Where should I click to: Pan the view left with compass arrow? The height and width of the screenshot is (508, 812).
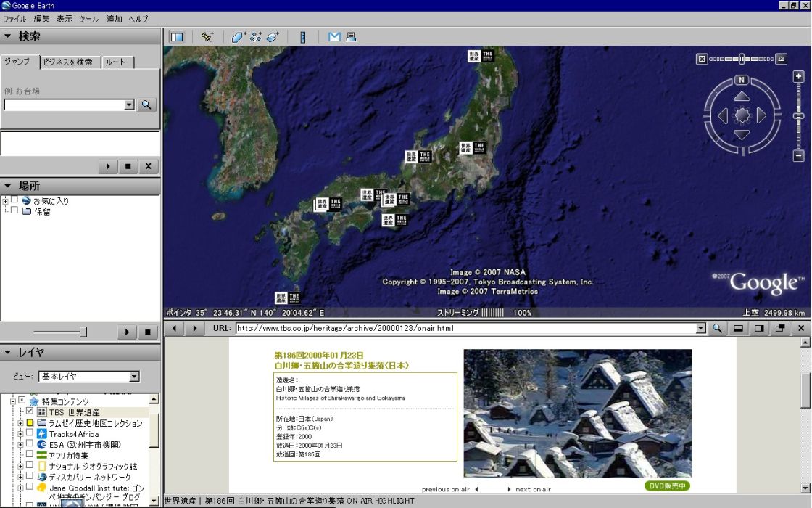[x=723, y=115]
